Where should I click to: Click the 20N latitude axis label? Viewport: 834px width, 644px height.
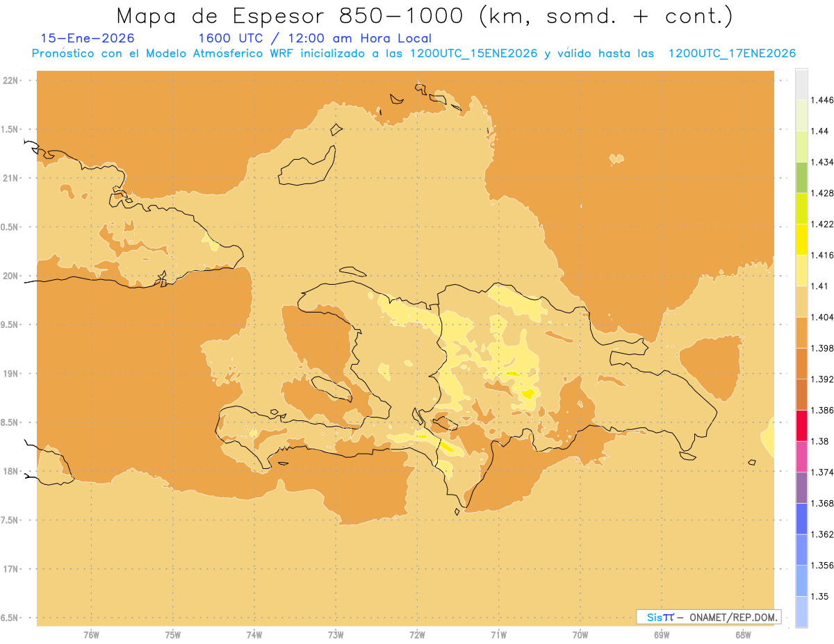pos(12,276)
